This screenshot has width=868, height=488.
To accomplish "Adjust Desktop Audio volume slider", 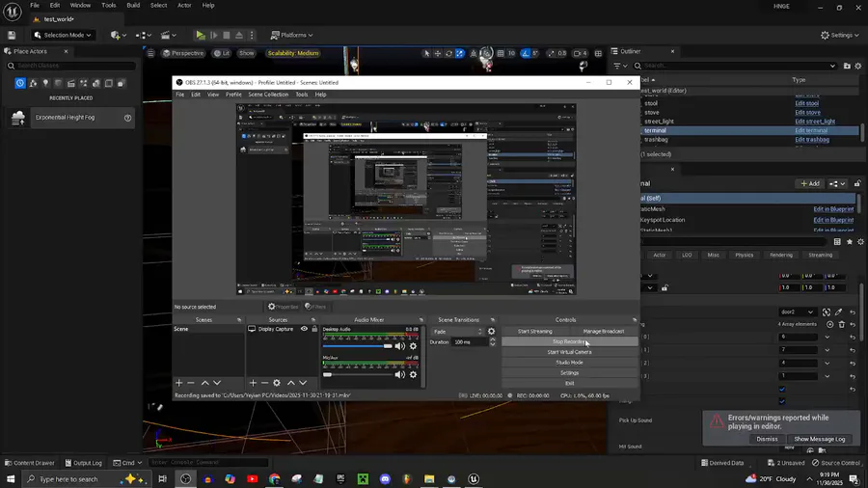I will (357, 346).
